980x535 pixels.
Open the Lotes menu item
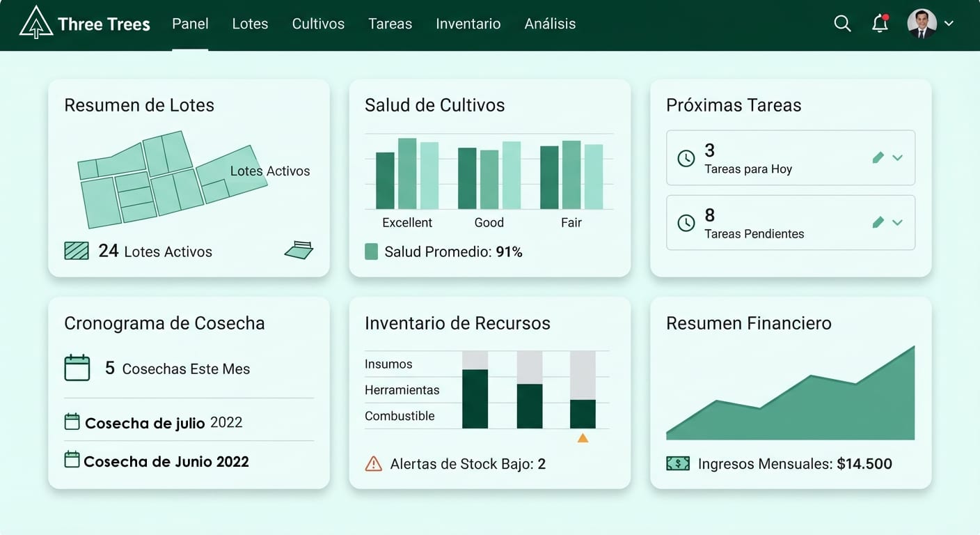pyautogui.click(x=250, y=24)
